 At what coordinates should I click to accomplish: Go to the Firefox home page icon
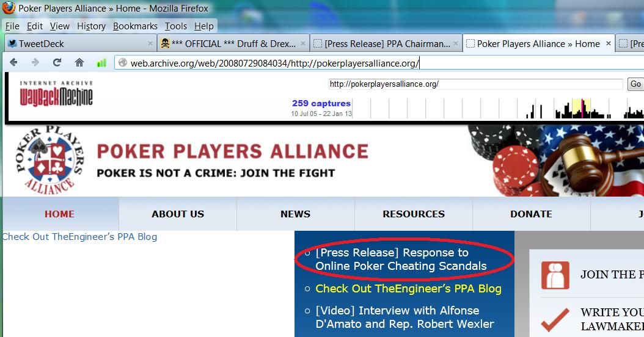(x=79, y=62)
